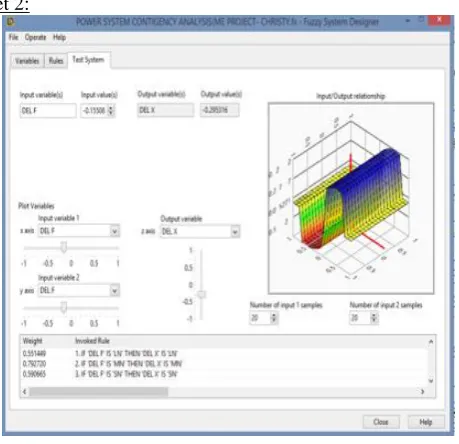Click the input value field showing -0.15508

point(94,110)
